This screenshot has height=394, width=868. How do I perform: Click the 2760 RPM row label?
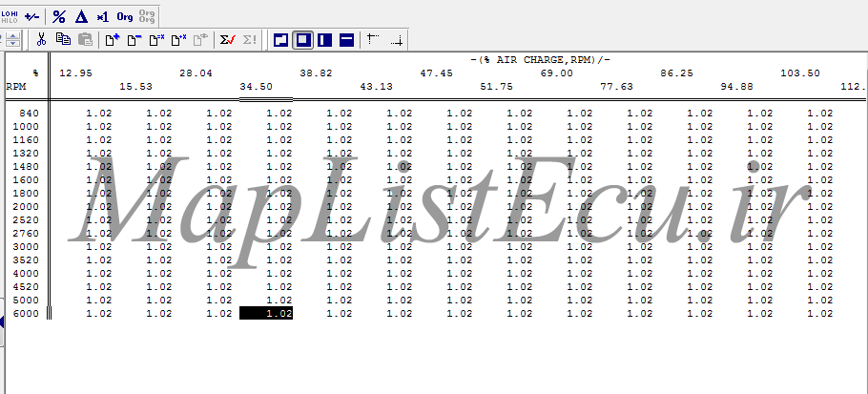[26, 234]
